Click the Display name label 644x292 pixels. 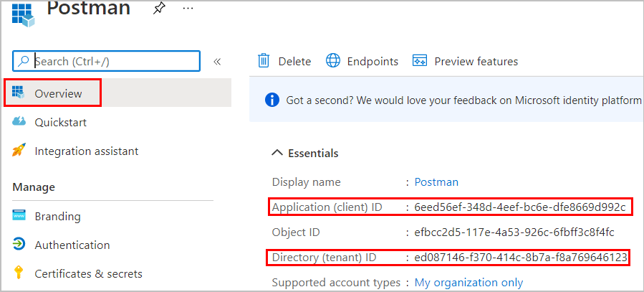pos(307,182)
